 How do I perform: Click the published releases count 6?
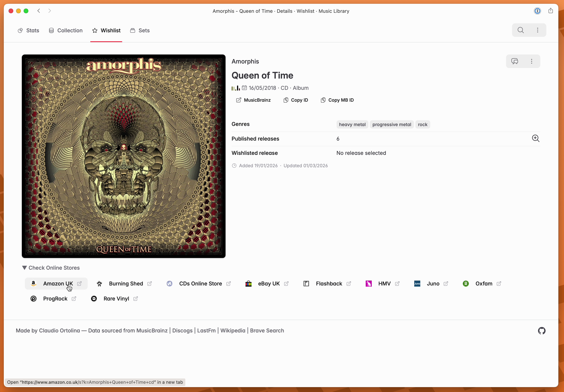[x=338, y=139]
